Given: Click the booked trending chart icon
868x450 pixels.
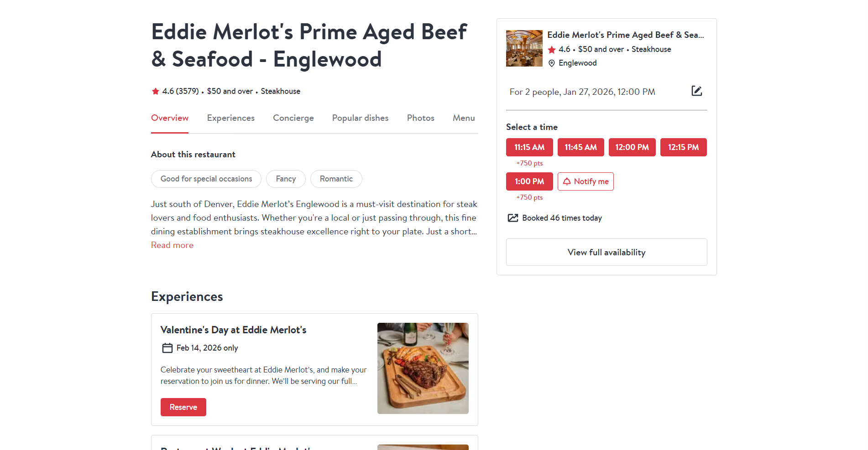Looking at the screenshot, I should point(513,218).
